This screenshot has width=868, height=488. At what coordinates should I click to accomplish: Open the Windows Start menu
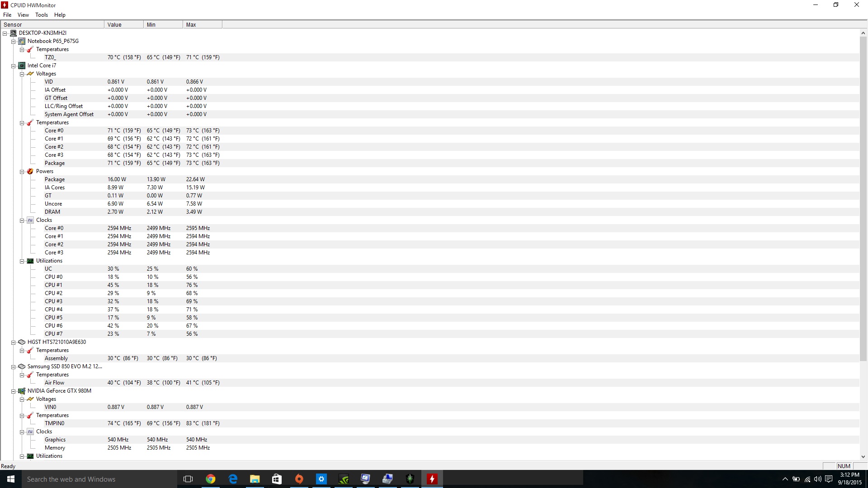tap(11, 479)
